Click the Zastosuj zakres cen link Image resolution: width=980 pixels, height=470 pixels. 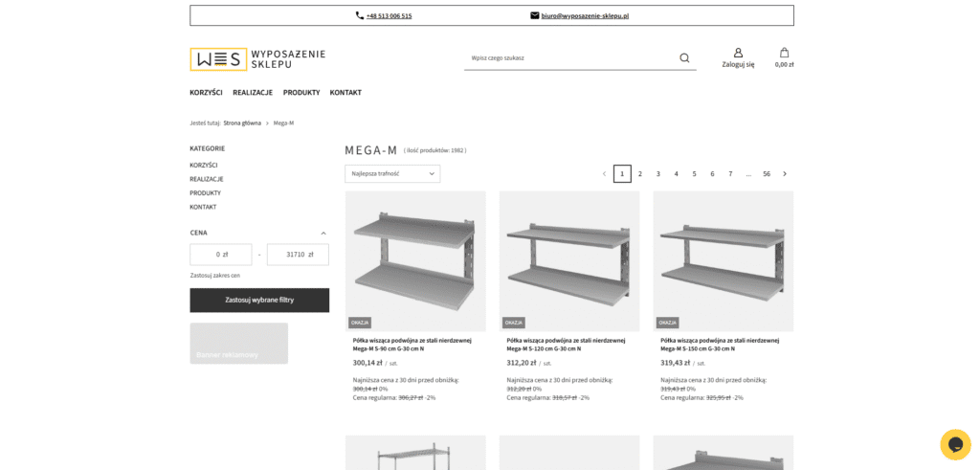(215, 275)
